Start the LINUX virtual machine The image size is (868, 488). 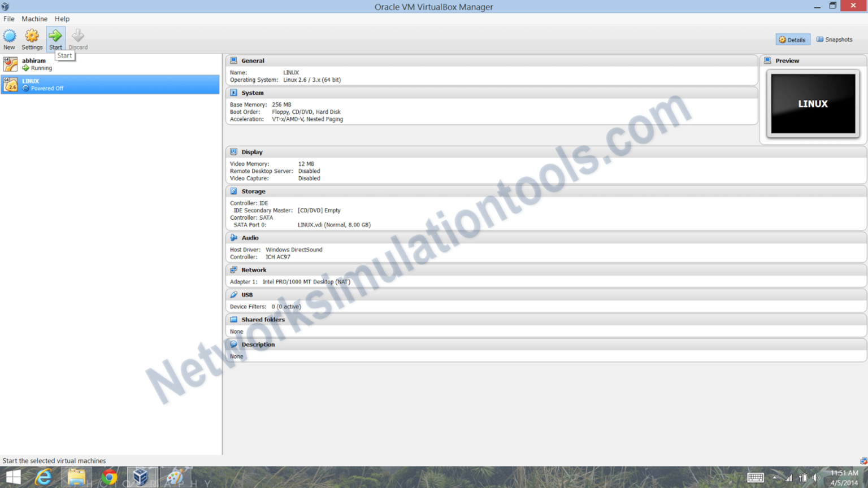pos(55,38)
